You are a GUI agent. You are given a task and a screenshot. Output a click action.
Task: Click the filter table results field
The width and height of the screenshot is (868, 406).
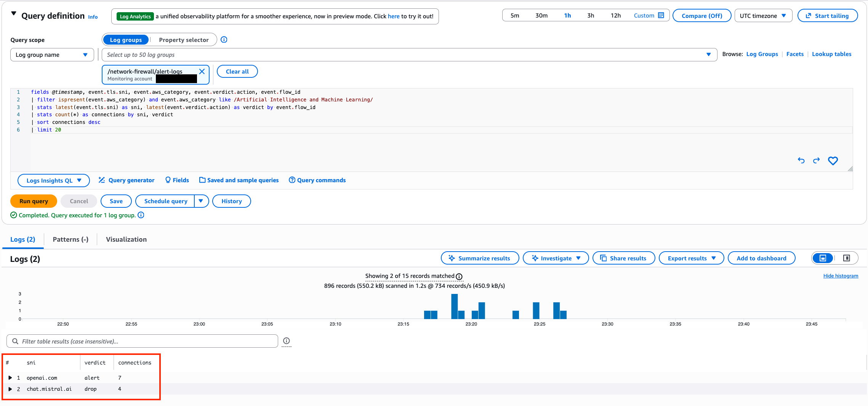(x=142, y=341)
